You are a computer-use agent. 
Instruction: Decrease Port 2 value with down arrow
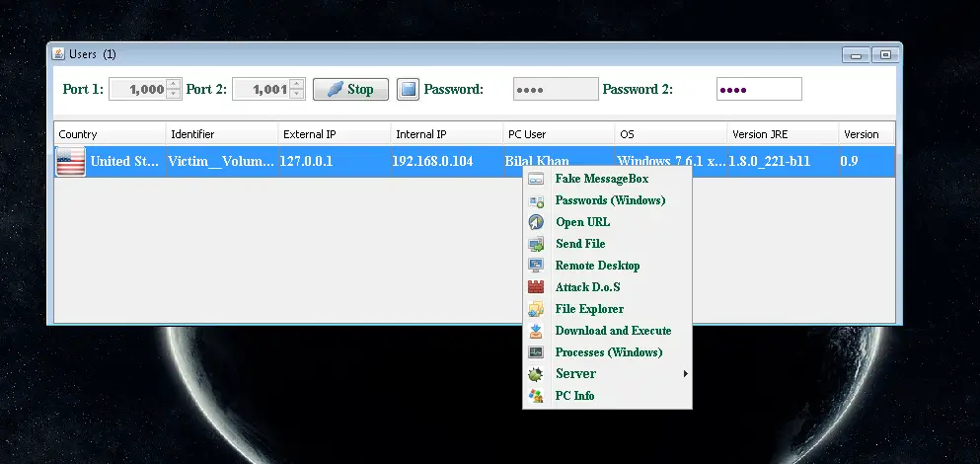[297, 95]
